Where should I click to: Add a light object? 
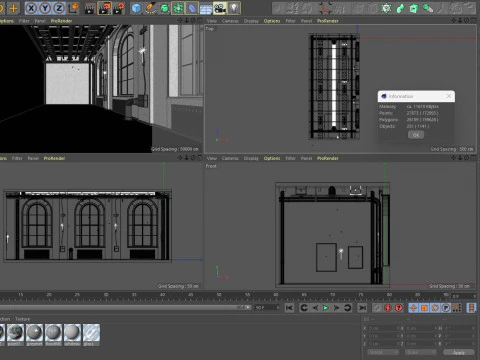tap(234, 8)
